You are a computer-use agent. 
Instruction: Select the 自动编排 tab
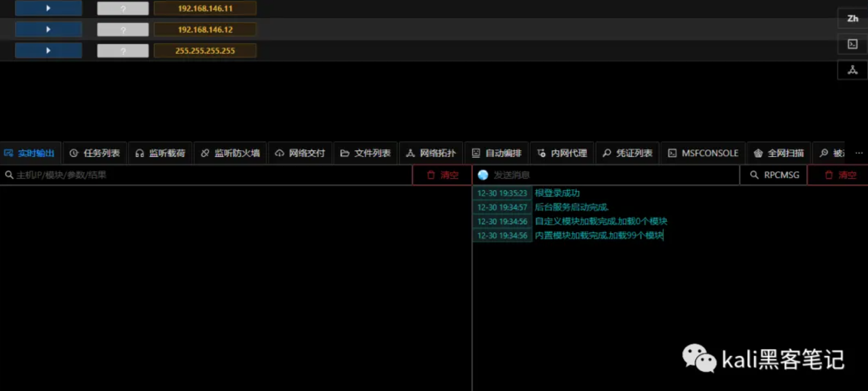click(496, 153)
